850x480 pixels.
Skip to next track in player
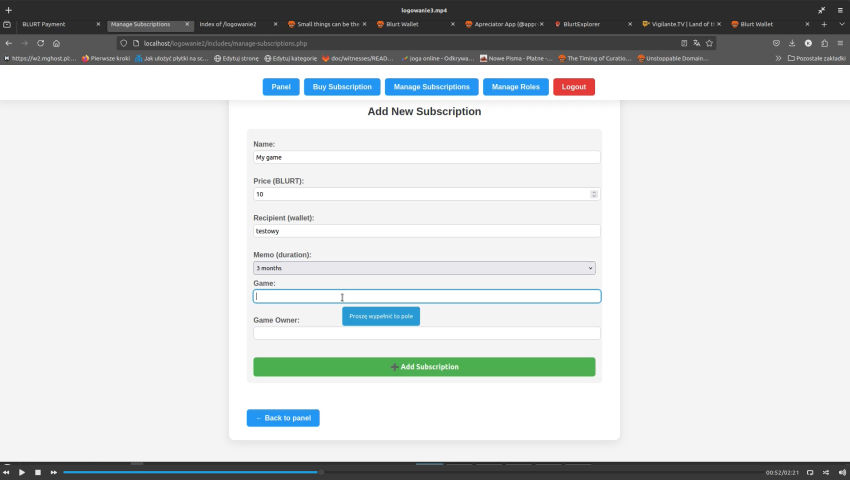[x=54, y=472]
